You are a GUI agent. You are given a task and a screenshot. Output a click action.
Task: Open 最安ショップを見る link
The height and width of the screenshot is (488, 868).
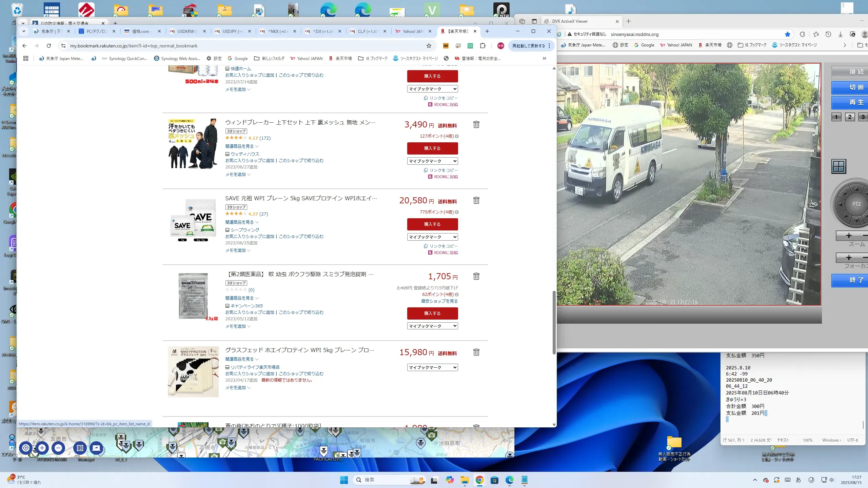[x=439, y=301]
